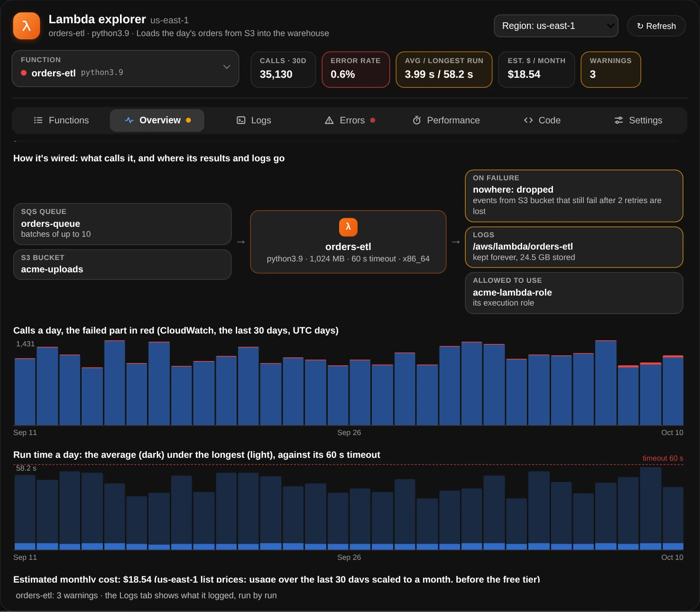Click the last bar in calls chart
This screenshot has width=700, height=612.
tap(673, 390)
